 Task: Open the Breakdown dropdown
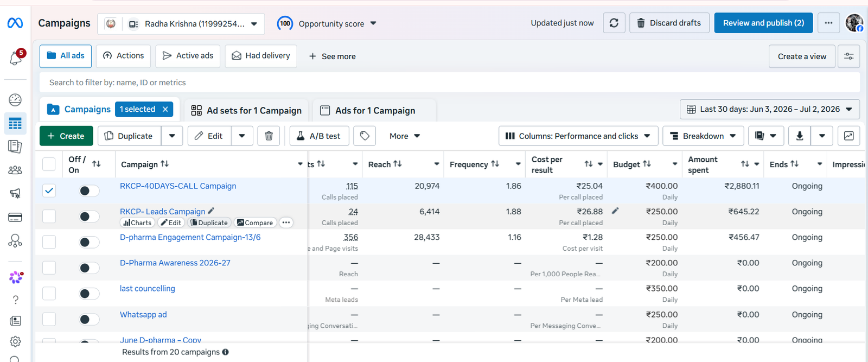click(703, 136)
